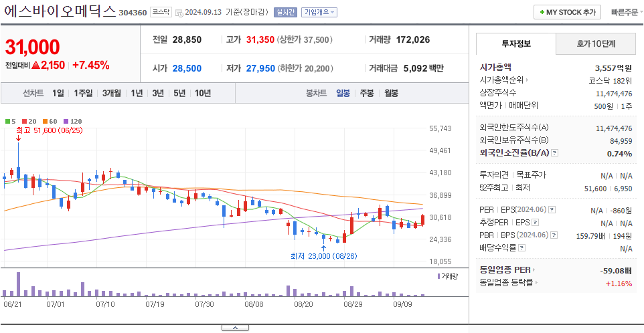Open the 동일업종 등락률 link
Screen dimensions: 644x333
tap(509, 283)
